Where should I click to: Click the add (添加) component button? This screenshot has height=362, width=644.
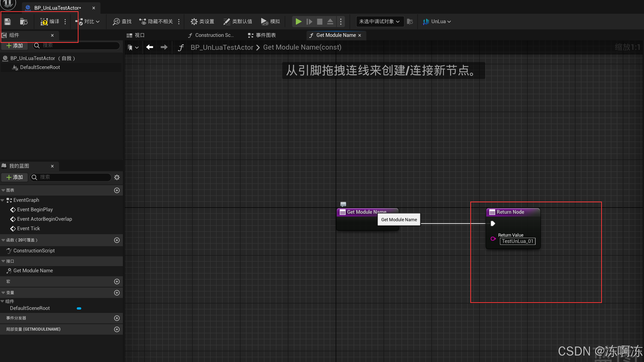click(x=14, y=46)
